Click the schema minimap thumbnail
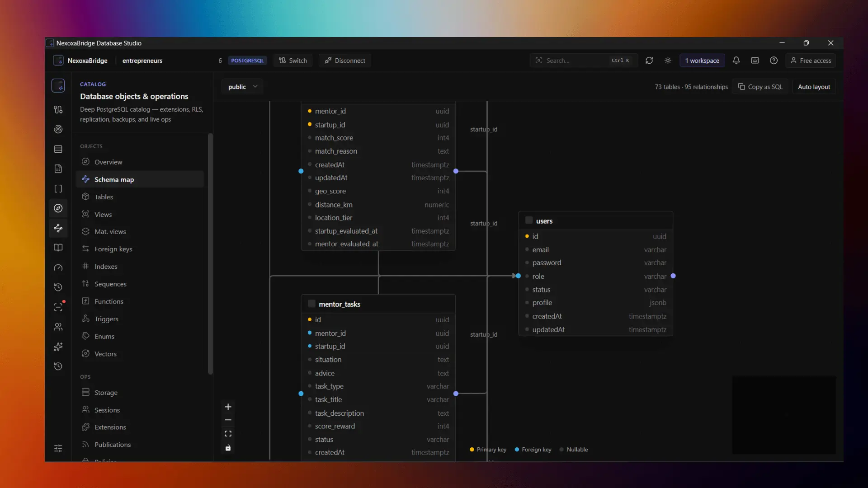 pyautogui.click(x=784, y=415)
